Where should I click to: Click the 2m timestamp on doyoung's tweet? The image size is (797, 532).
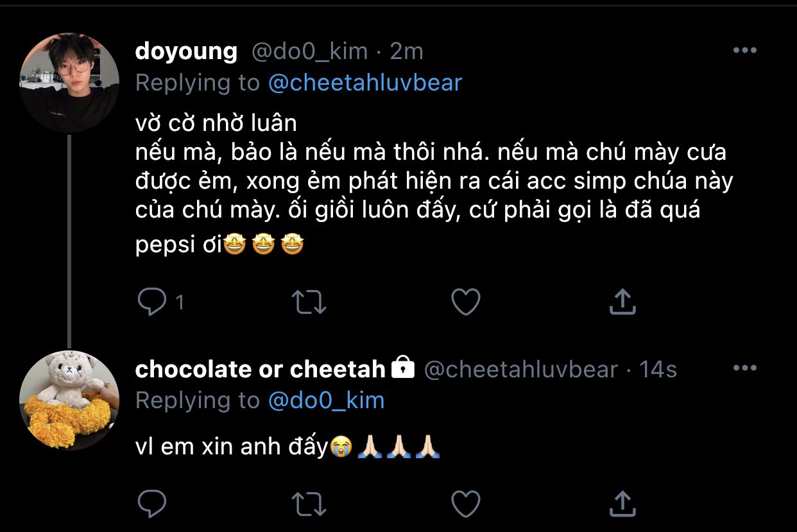tap(406, 51)
